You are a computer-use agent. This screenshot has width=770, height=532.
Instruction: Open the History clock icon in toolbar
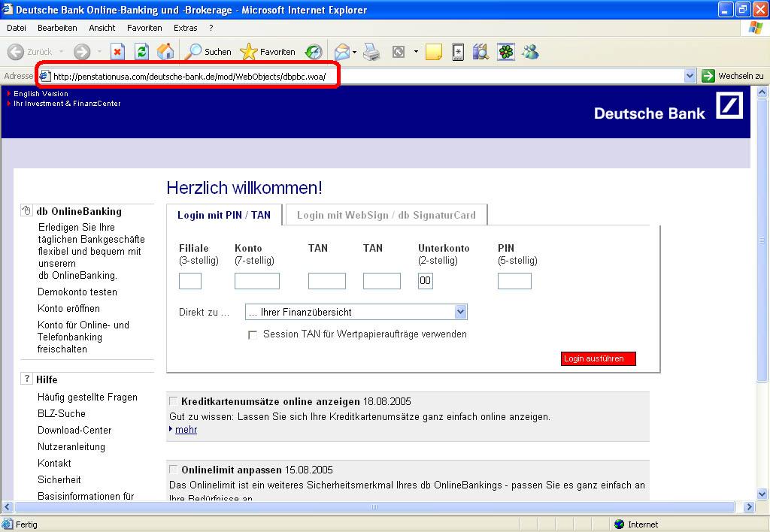click(314, 52)
